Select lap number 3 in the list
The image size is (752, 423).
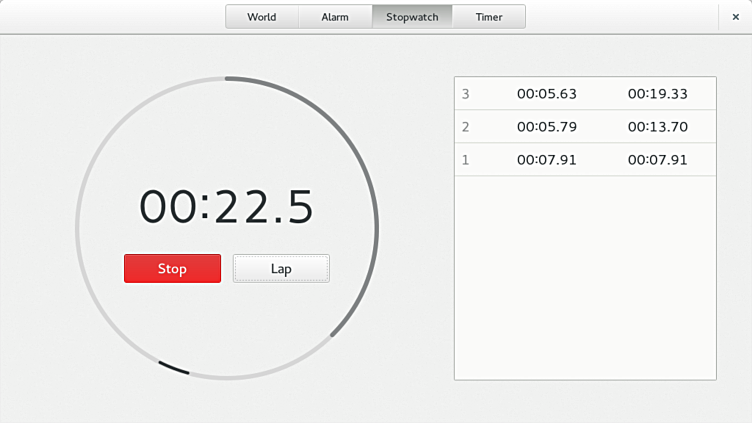coord(465,94)
